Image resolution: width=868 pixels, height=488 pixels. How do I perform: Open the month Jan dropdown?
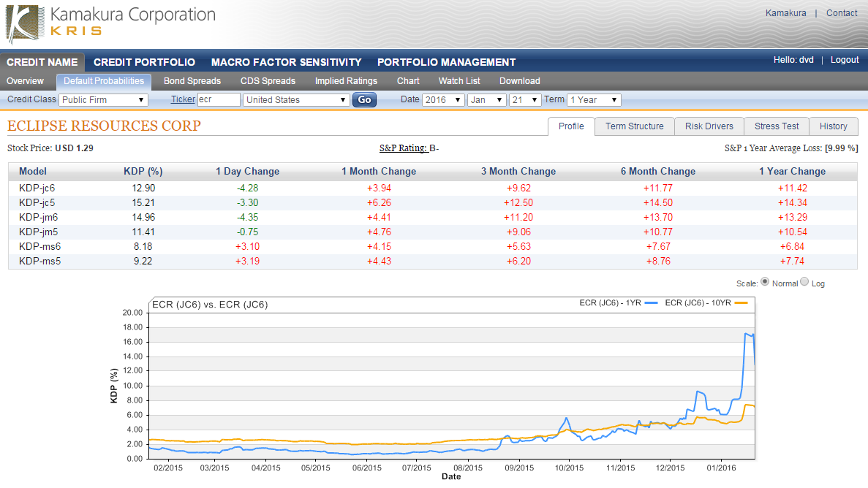tap(487, 99)
